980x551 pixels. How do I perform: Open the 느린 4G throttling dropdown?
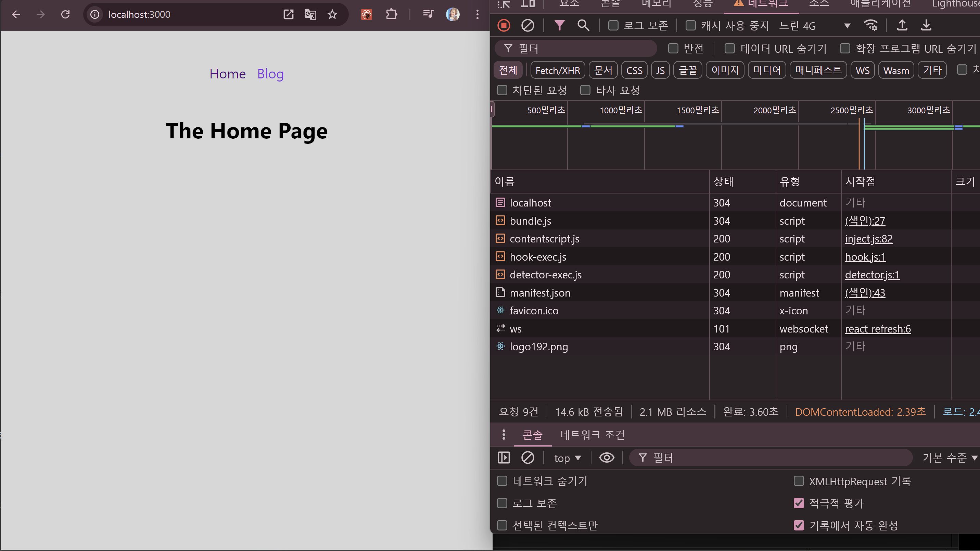coord(814,25)
